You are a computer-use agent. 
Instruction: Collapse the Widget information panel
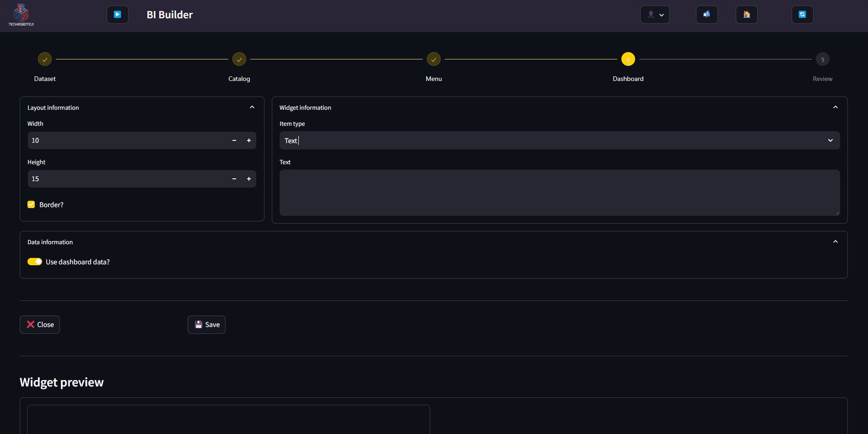coord(836,107)
